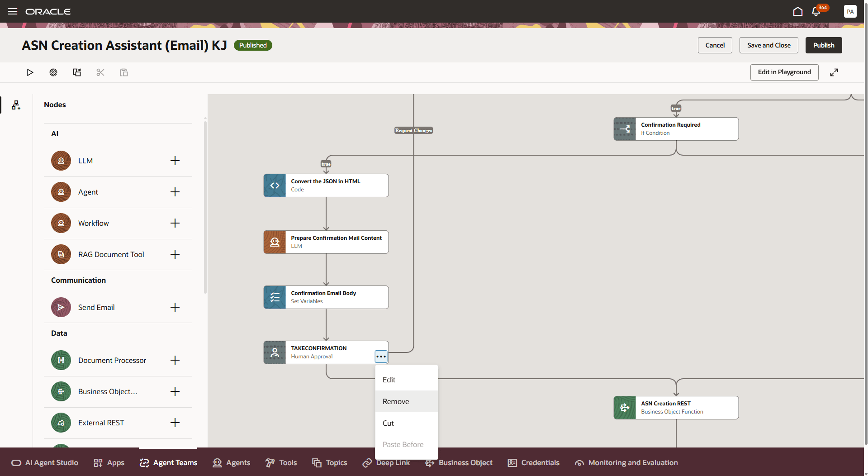This screenshot has height=476, width=868.
Task: Switch to Monitoring and Evaluation tab
Action: tap(626, 462)
